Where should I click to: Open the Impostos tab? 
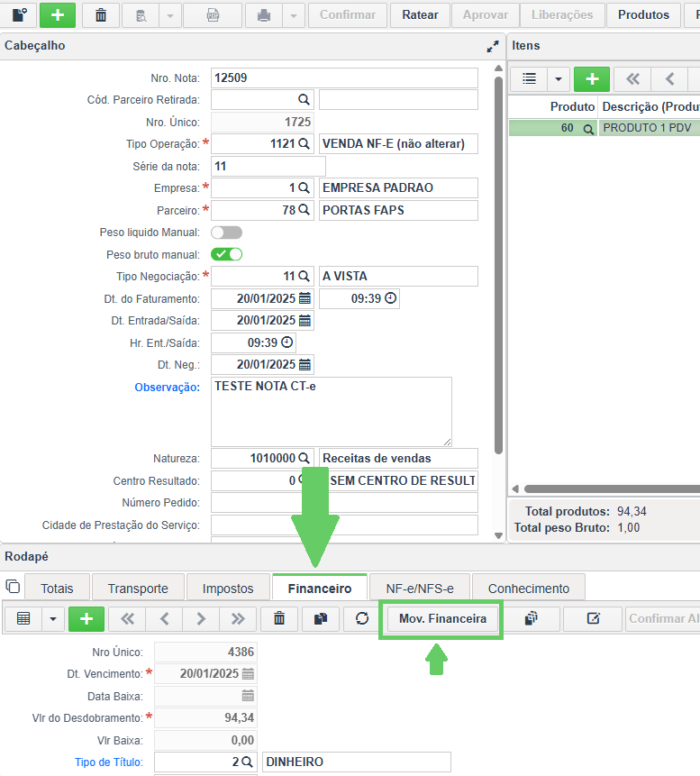228,588
